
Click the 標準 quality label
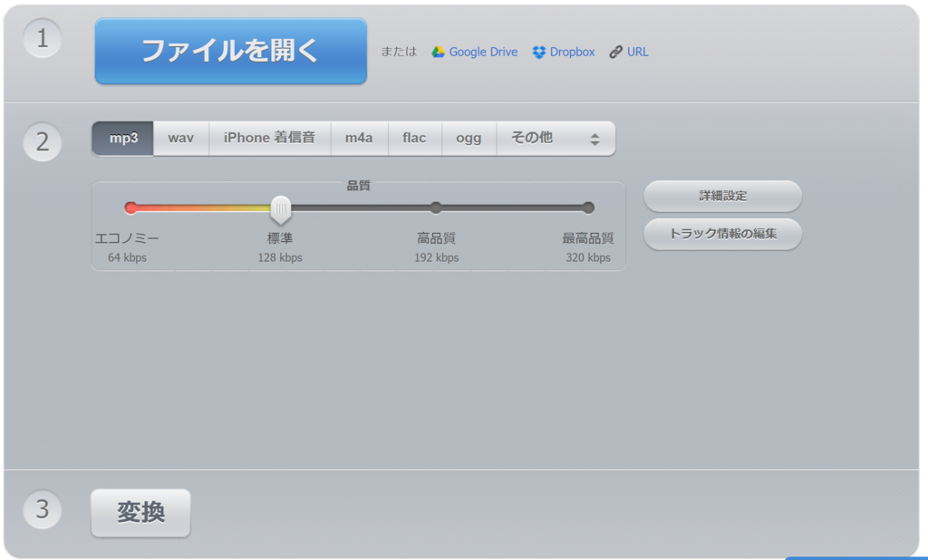[x=280, y=238]
